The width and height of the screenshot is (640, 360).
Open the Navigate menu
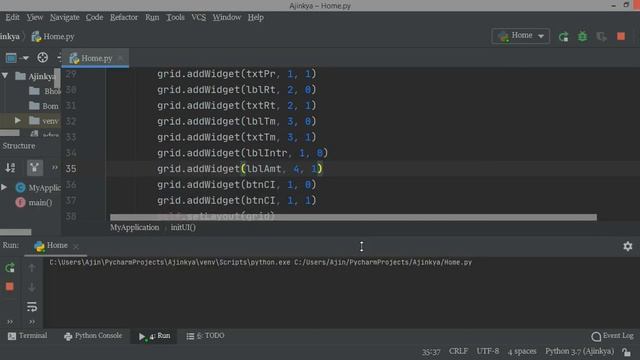click(64, 17)
